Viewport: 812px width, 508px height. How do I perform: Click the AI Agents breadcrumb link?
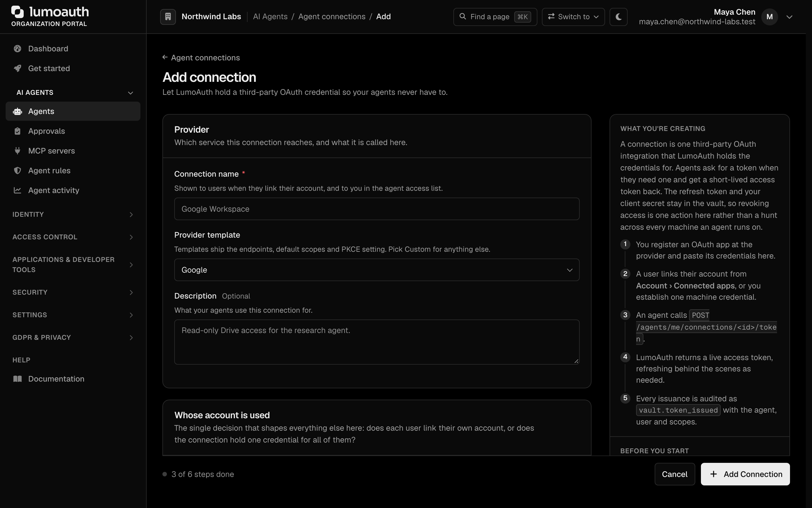click(270, 16)
